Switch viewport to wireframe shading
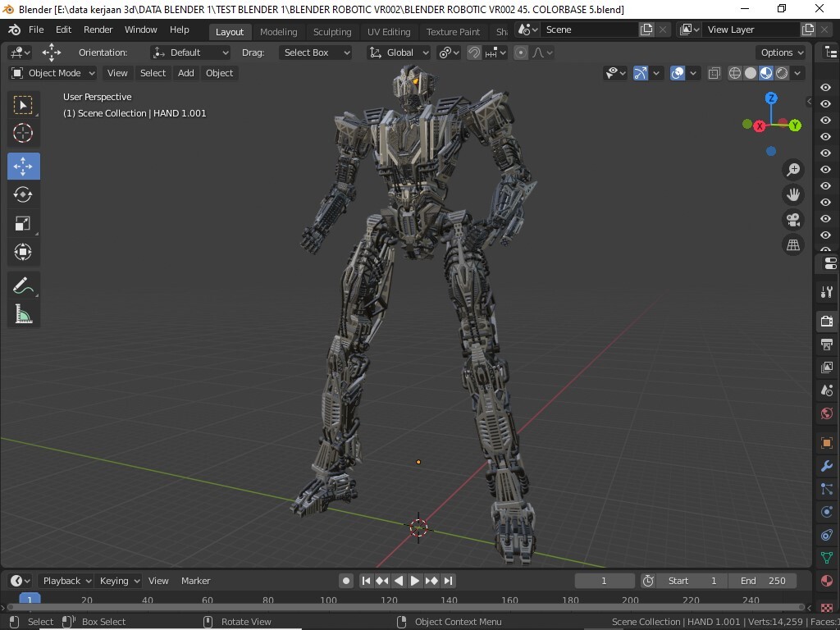 [734, 72]
